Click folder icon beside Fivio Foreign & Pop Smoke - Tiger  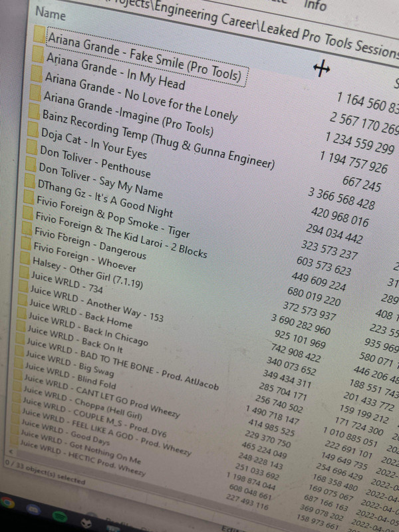pyautogui.click(x=29, y=198)
